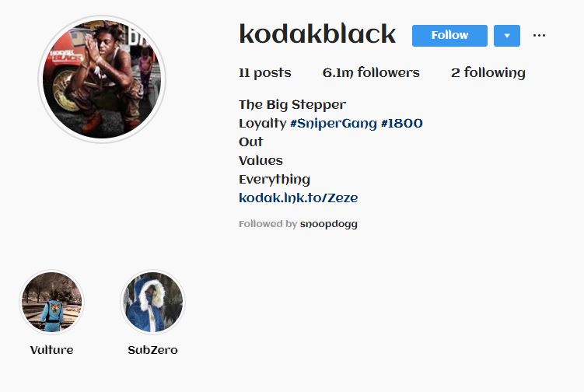The width and height of the screenshot is (584, 392).
Task: Click the Vulture highlight label
Action: tap(52, 350)
